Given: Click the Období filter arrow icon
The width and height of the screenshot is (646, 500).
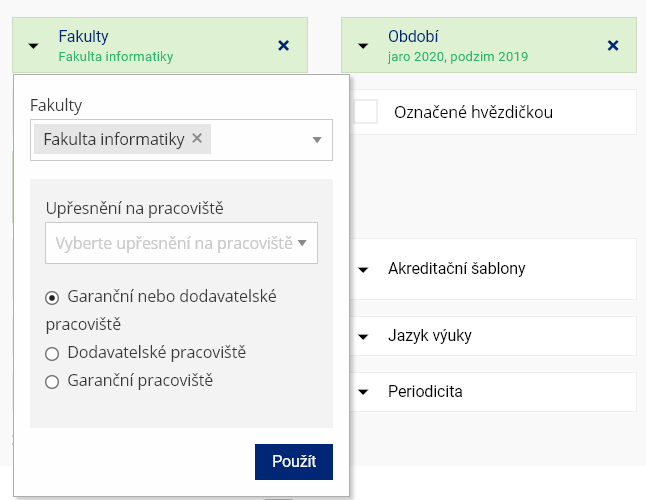Looking at the screenshot, I should click(364, 45).
